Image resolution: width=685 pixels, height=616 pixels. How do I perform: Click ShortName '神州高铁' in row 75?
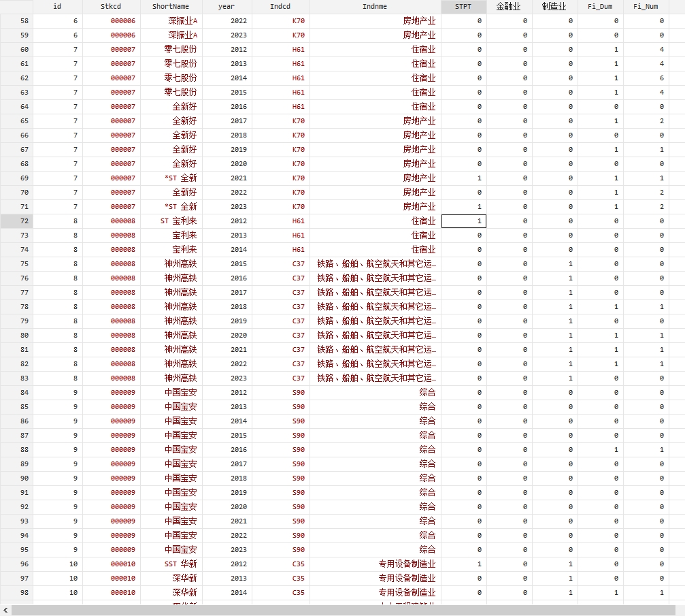tap(180, 264)
